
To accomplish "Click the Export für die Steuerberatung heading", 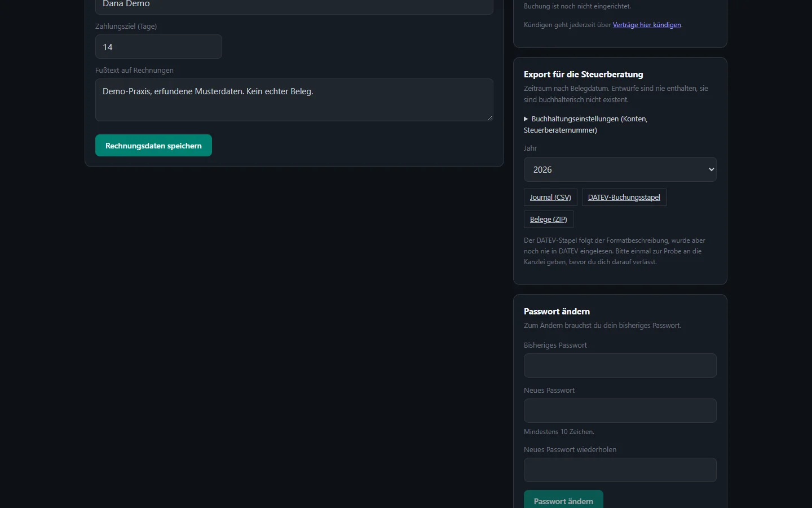I will [x=584, y=75].
